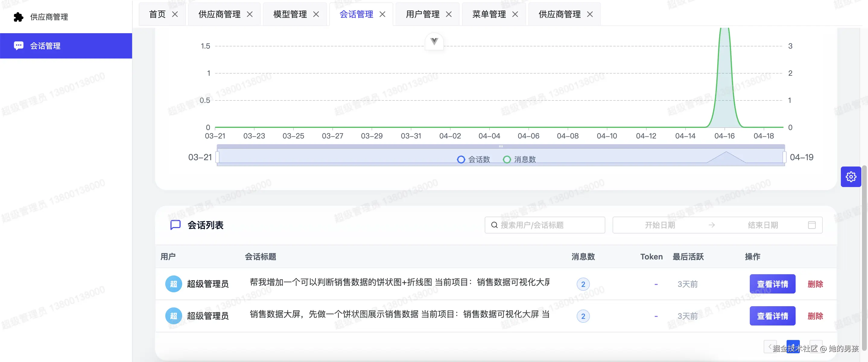
Task: Click the chart's left zoom slider handle
Action: [x=217, y=157]
